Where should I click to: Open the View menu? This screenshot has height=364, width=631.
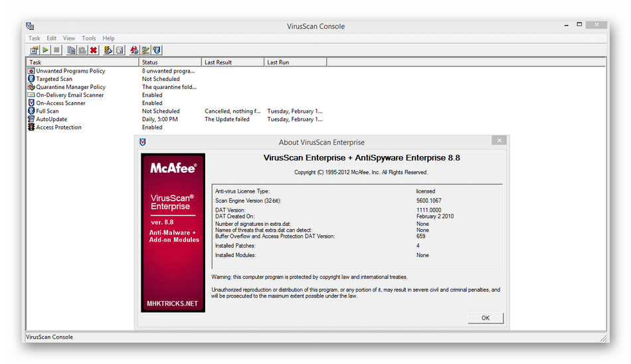tap(69, 39)
